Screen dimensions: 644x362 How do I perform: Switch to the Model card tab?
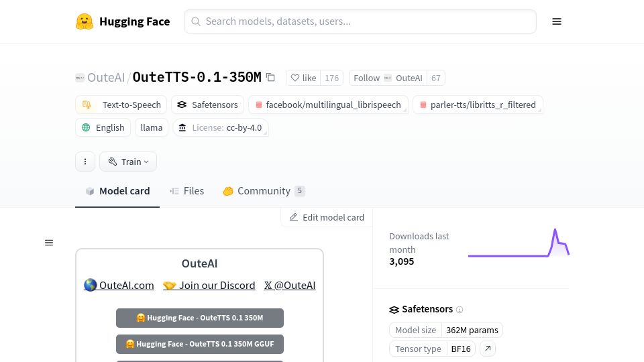[117, 191]
